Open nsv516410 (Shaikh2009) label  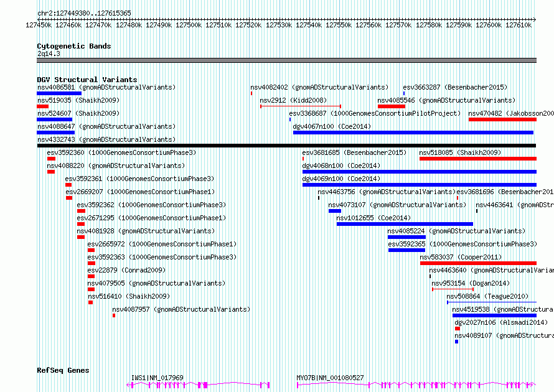[129, 296]
